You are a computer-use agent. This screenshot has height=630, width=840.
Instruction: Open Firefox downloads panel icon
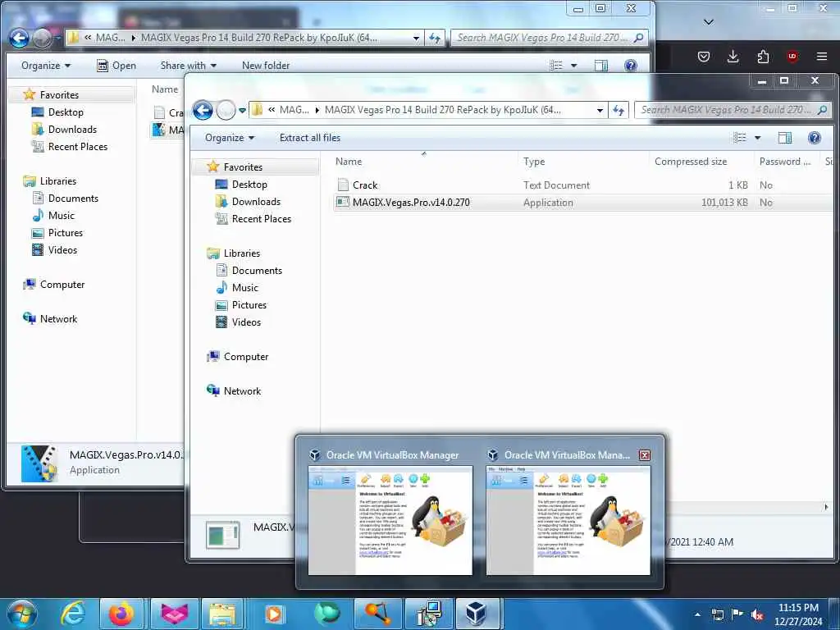pyautogui.click(x=733, y=57)
